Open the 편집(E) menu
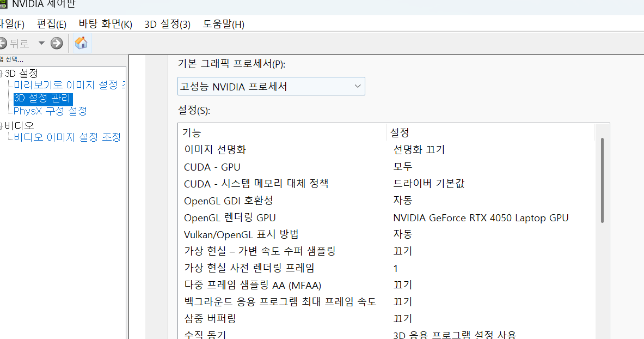644x339 pixels. [x=51, y=25]
